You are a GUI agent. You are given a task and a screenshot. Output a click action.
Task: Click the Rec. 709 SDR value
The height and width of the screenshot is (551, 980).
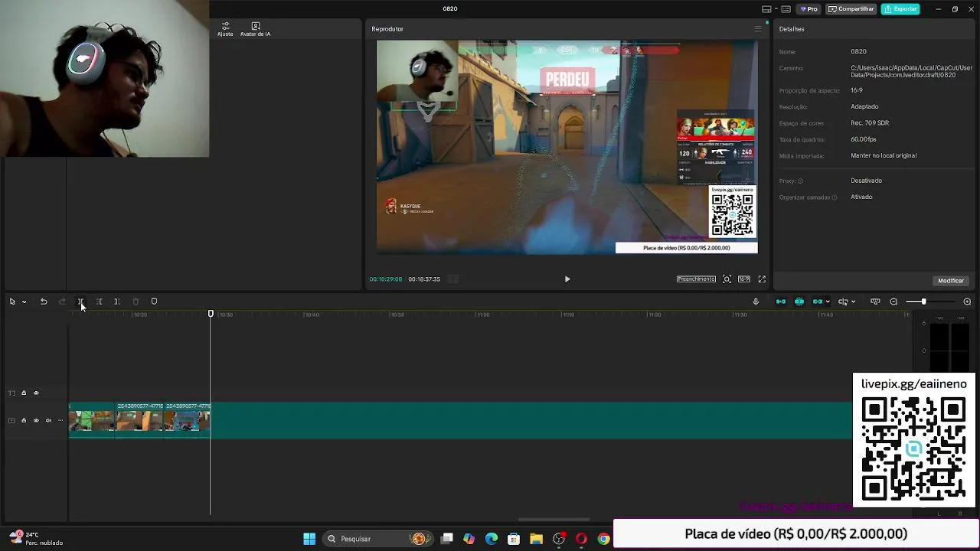click(870, 123)
